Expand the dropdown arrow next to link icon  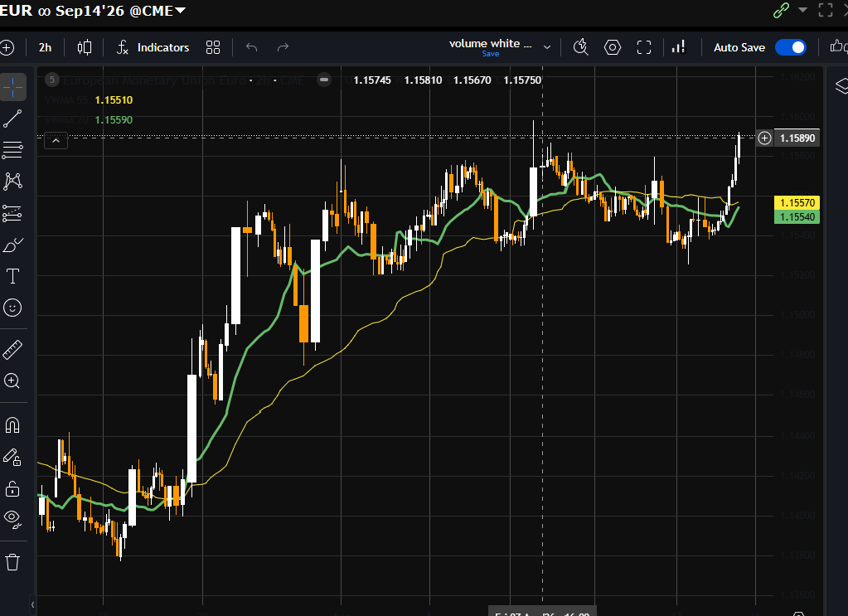pyautogui.click(x=803, y=10)
